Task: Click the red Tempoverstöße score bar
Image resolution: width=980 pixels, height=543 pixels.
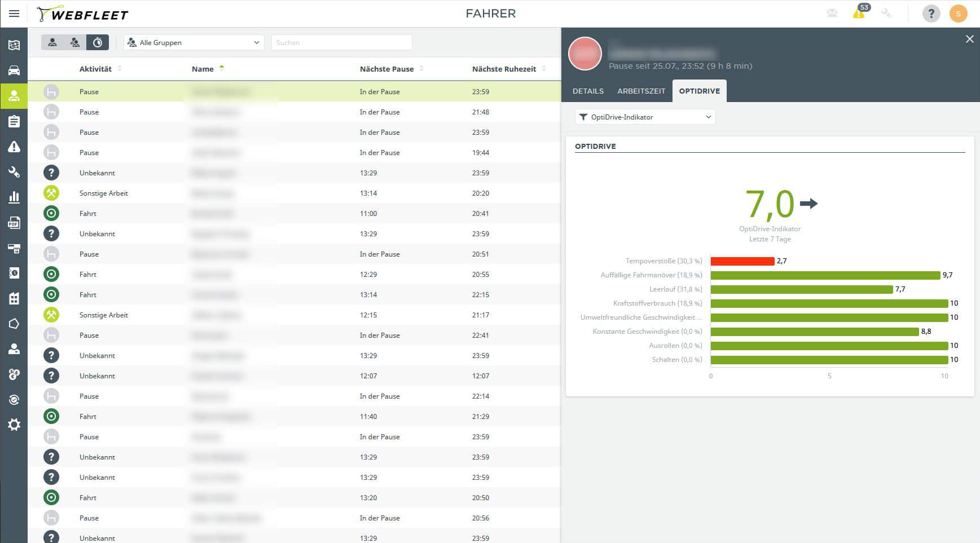Action: tap(742, 261)
